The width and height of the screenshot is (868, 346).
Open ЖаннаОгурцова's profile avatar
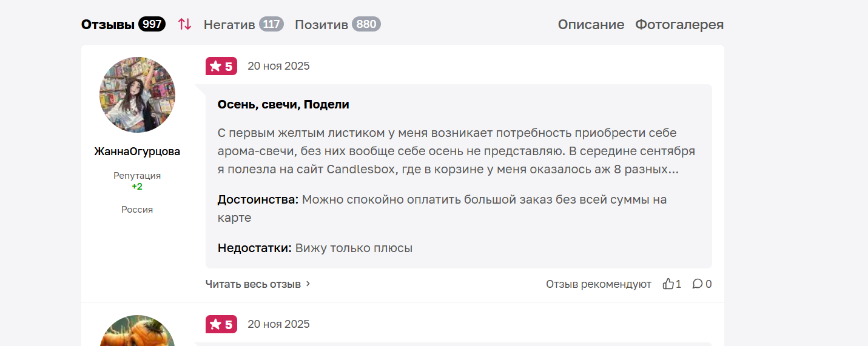pos(137,95)
